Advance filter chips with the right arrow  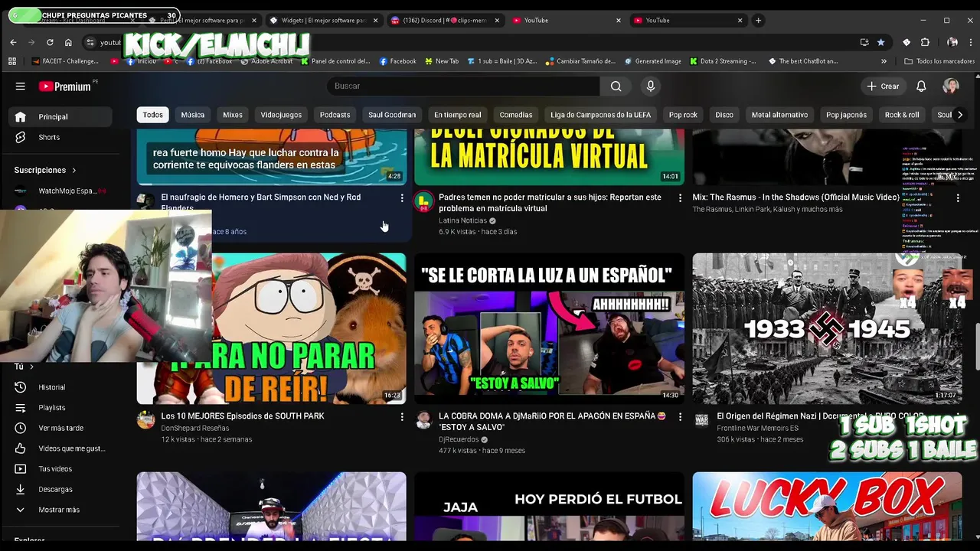[959, 115]
